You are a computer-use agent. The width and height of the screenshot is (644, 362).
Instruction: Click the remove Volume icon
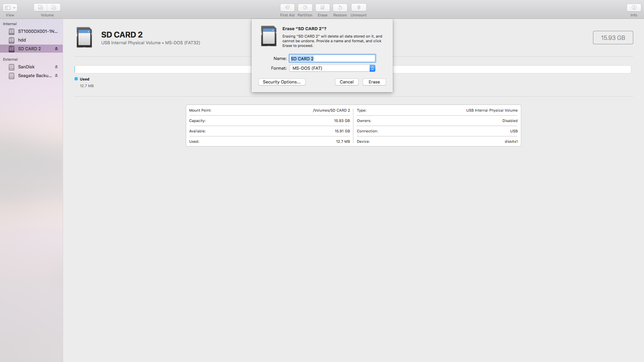pyautogui.click(x=53, y=7)
